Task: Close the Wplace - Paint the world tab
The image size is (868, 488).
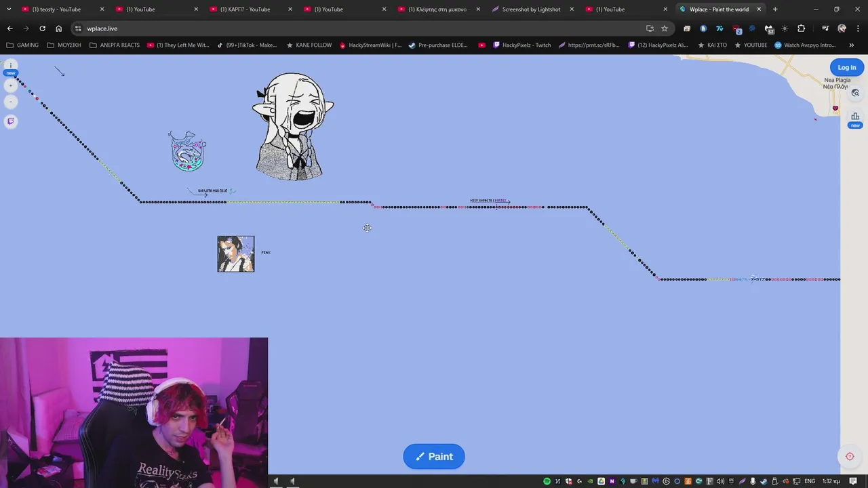Action: 759,9
